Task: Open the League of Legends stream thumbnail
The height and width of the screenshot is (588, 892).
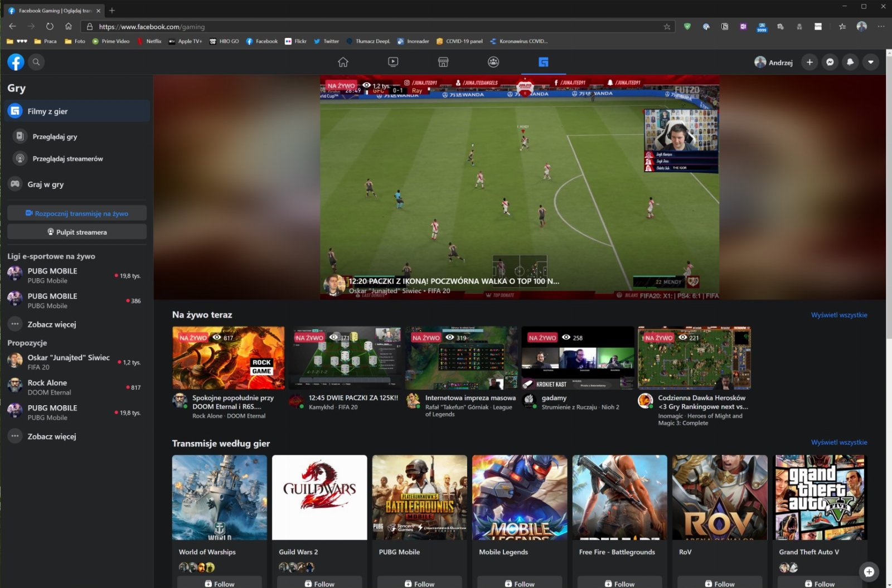Action: [x=461, y=358]
